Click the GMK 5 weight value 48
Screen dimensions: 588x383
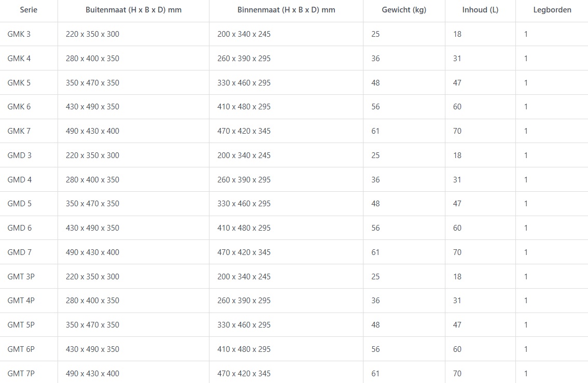tap(375, 83)
